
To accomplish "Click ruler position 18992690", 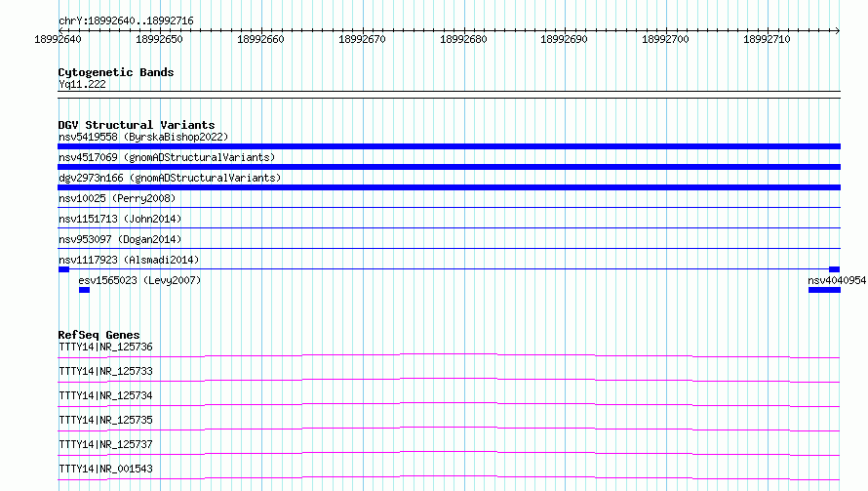I will pyautogui.click(x=564, y=39).
